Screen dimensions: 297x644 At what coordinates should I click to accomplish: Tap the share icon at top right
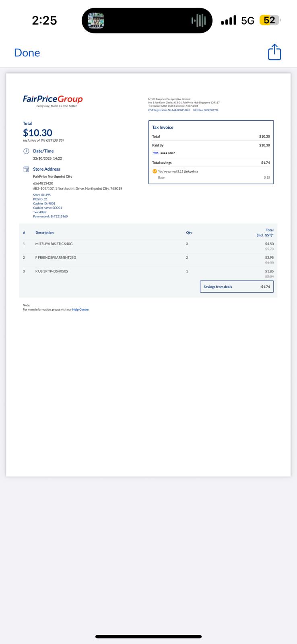click(x=274, y=52)
